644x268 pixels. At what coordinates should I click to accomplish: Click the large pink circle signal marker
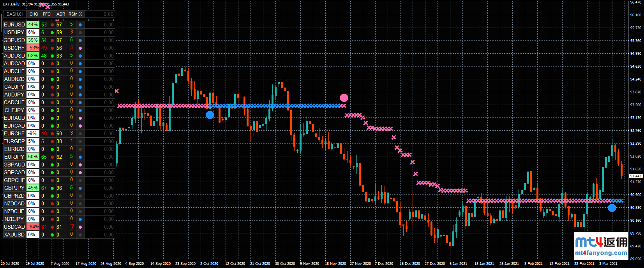click(344, 98)
